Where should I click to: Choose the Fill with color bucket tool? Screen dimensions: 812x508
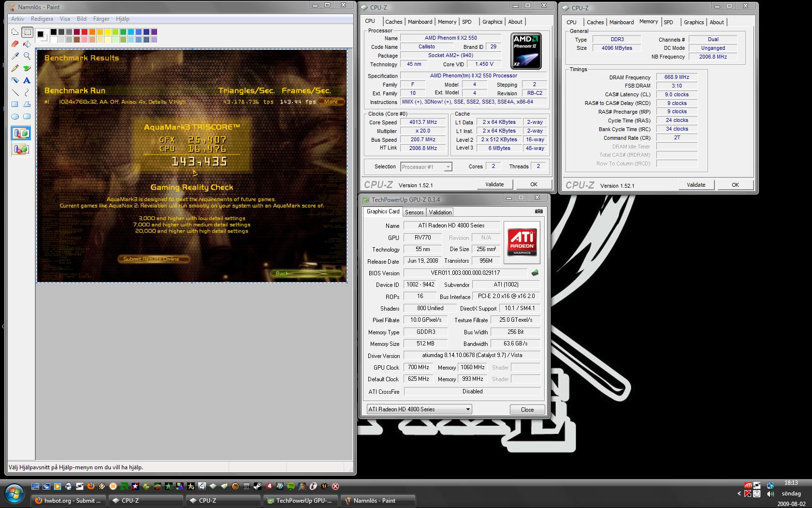point(27,44)
